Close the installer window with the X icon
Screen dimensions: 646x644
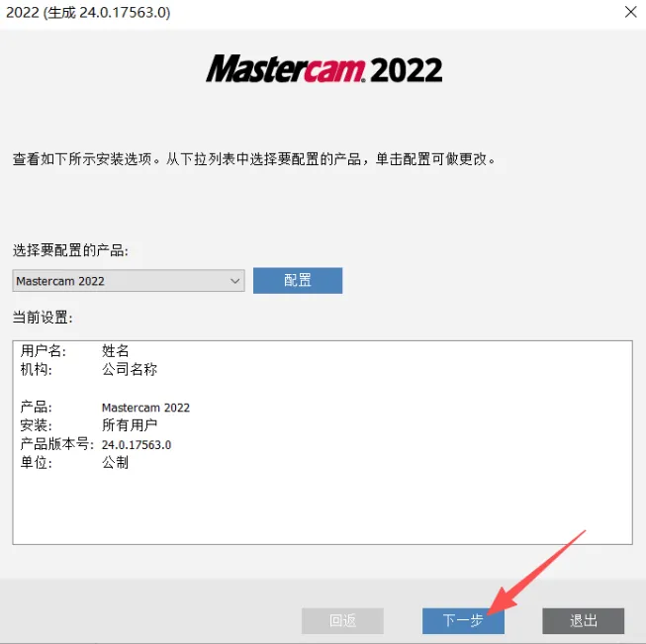pos(630,12)
